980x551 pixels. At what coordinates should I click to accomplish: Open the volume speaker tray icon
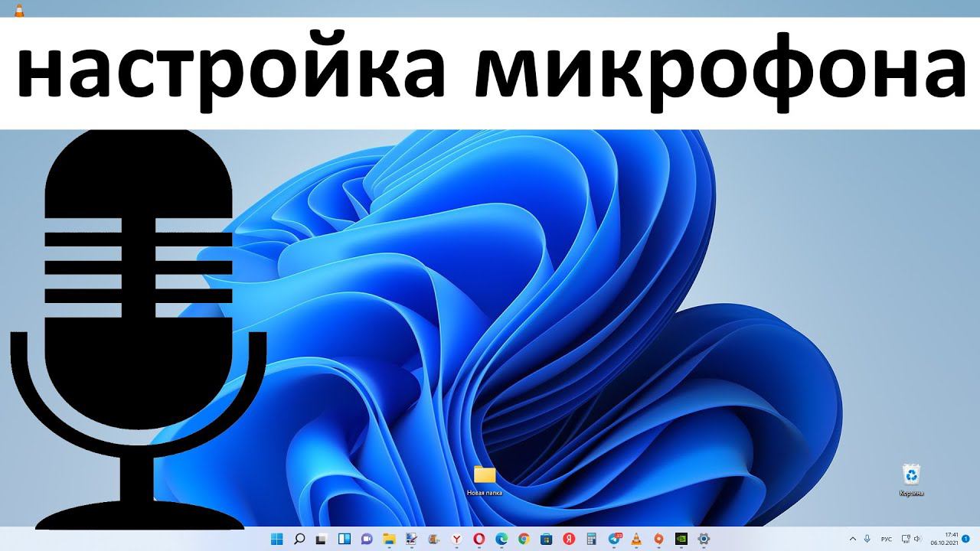[x=919, y=539]
